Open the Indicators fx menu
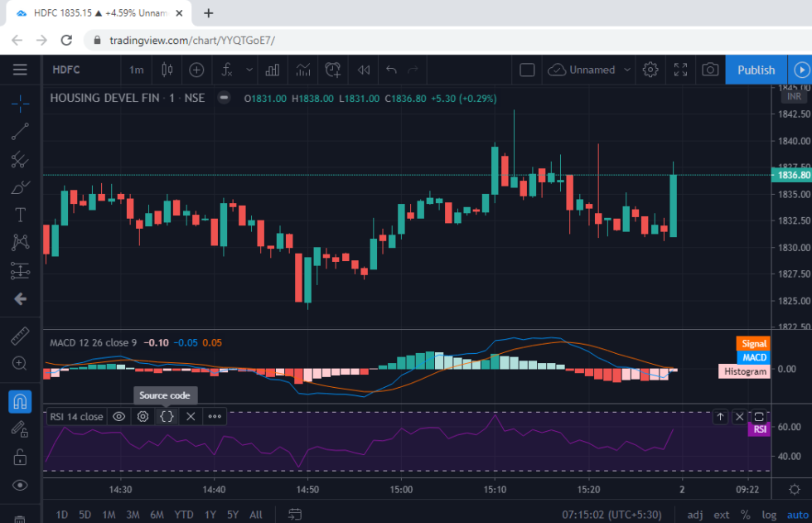 tap(227, 70)
